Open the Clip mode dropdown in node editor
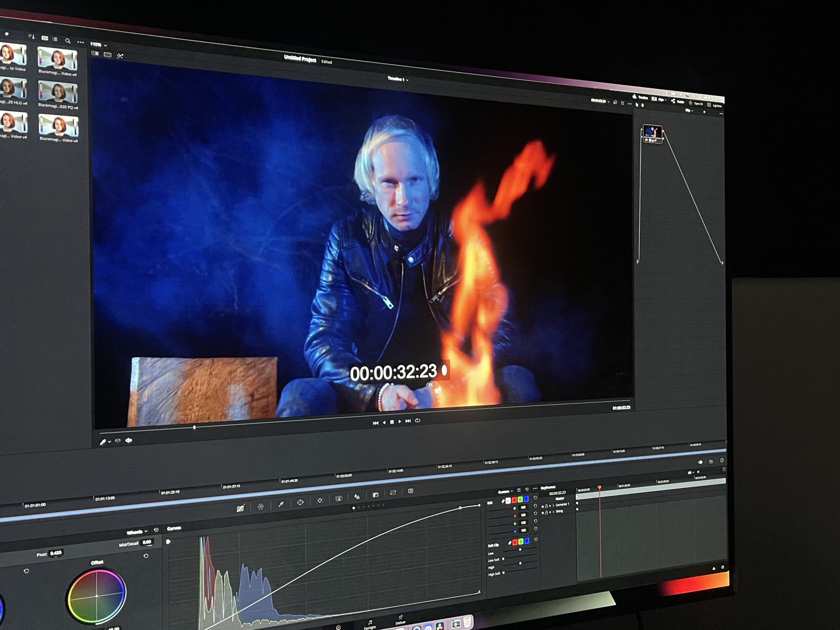 coord(689,110)
